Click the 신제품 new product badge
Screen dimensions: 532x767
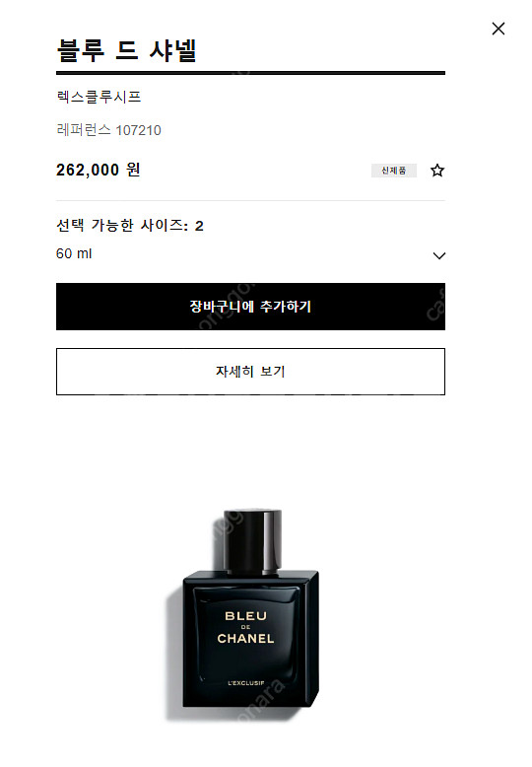tap(394, 171)
